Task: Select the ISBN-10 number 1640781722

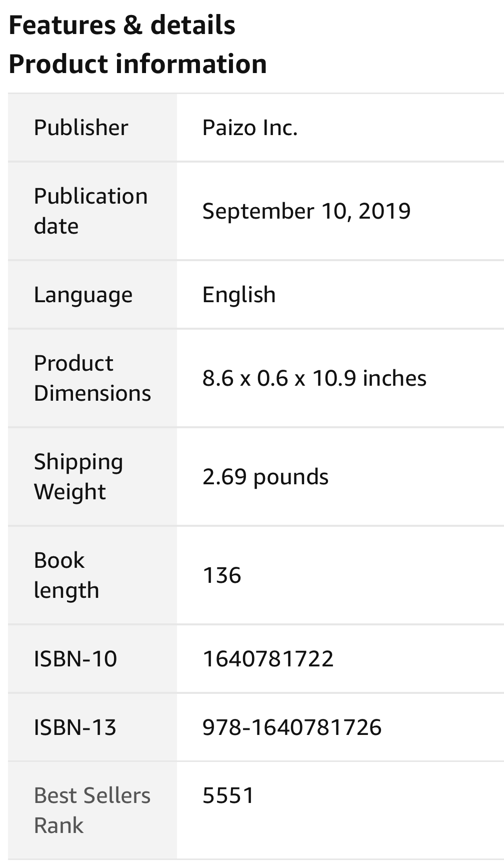Action: [x=268, y=658]
